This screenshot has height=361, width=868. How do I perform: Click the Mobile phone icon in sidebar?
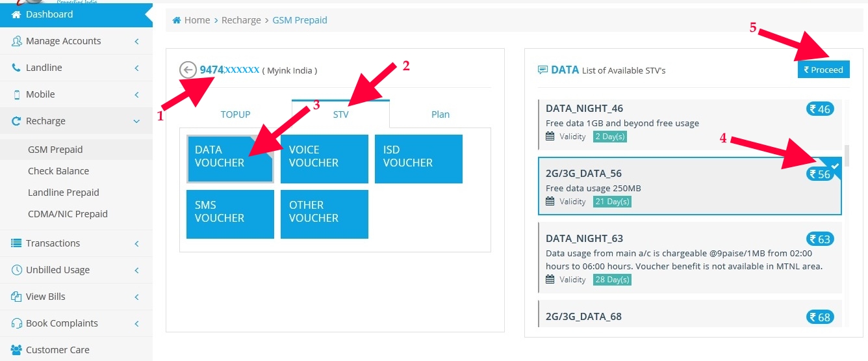point(17,94)
